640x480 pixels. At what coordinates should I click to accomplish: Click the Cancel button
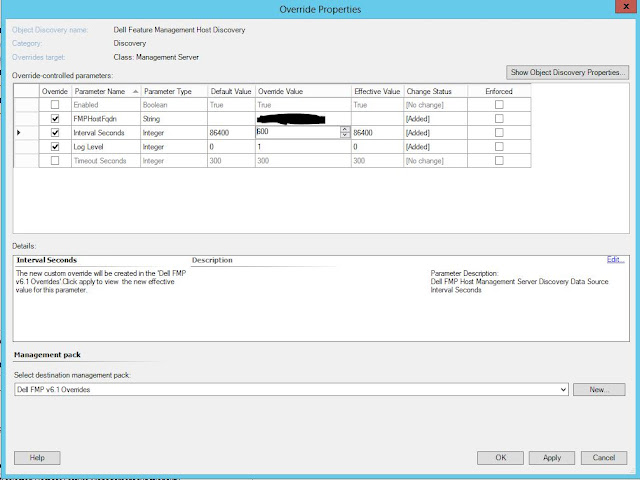pyautogui.click(x=604, y=458)
